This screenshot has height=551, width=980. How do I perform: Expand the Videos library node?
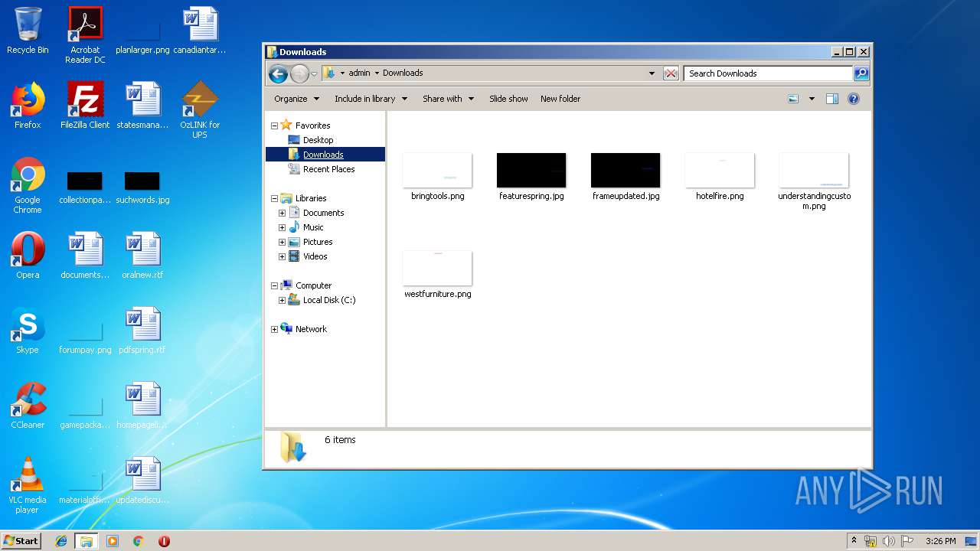pyautogui.click(x=282, y=256)
